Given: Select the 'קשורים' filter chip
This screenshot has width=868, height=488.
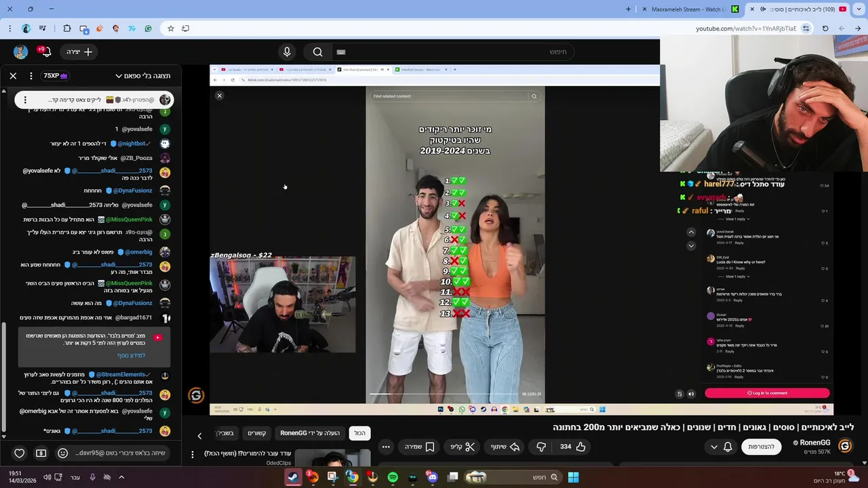Looking at the screenshot, I should [x=256, y=433].
